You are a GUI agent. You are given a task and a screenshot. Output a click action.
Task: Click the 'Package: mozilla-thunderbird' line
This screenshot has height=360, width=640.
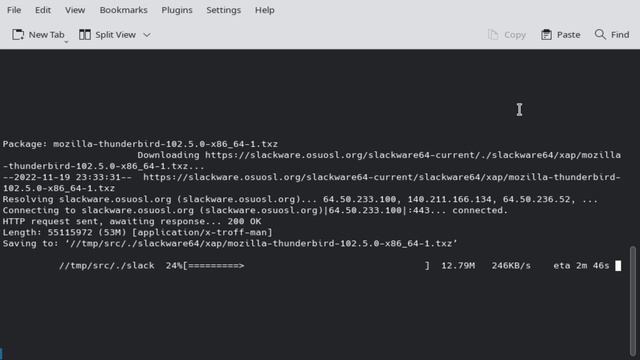tap(140, 144)
